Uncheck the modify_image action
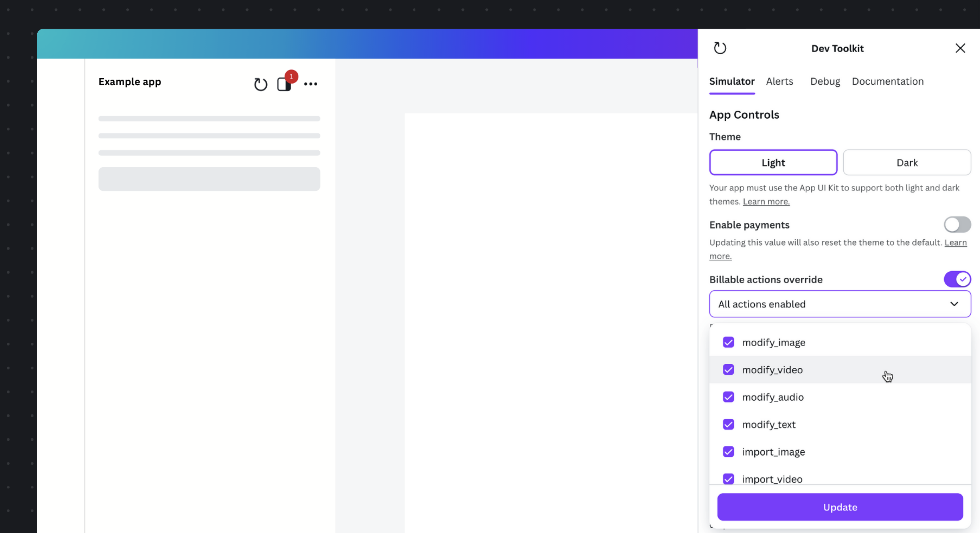The width and height of the screenshot is (980, 533). point(728,342)
